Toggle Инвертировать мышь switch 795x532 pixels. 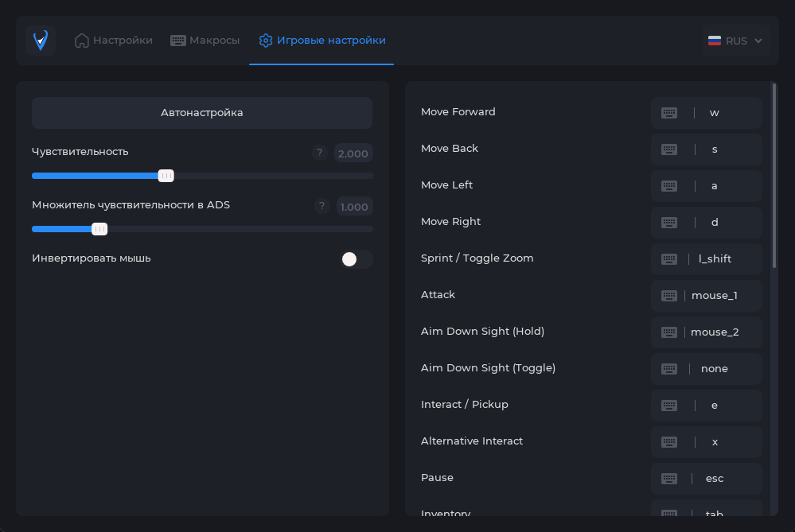357,259
